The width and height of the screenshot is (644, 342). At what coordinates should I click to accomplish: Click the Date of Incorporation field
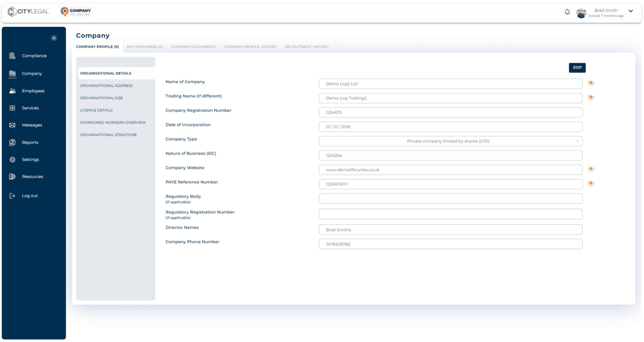click(x=450, y=127)
